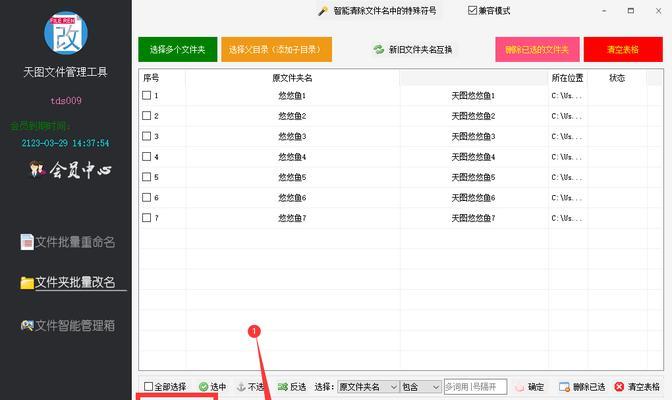Click the cell 天图悠悠鱼3
The height and width of the screenshot is (400, 672).
pos(473,136)
